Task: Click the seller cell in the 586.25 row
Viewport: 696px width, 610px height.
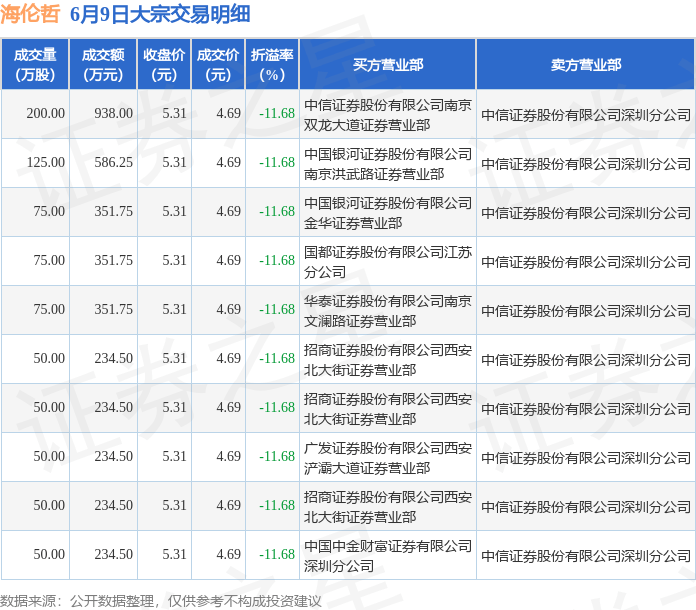Action: click(586, 164)
